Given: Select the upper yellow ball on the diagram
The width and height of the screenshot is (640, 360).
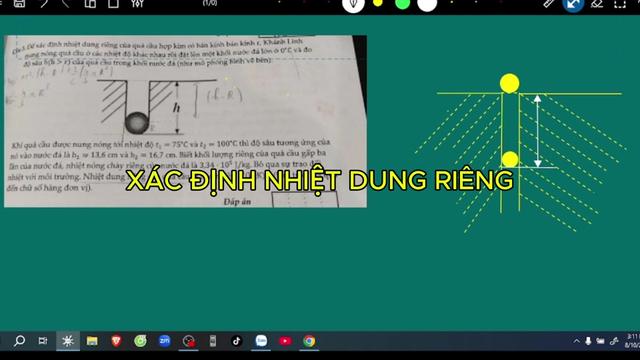Looking at the screenshot, I should click(509, 83).
